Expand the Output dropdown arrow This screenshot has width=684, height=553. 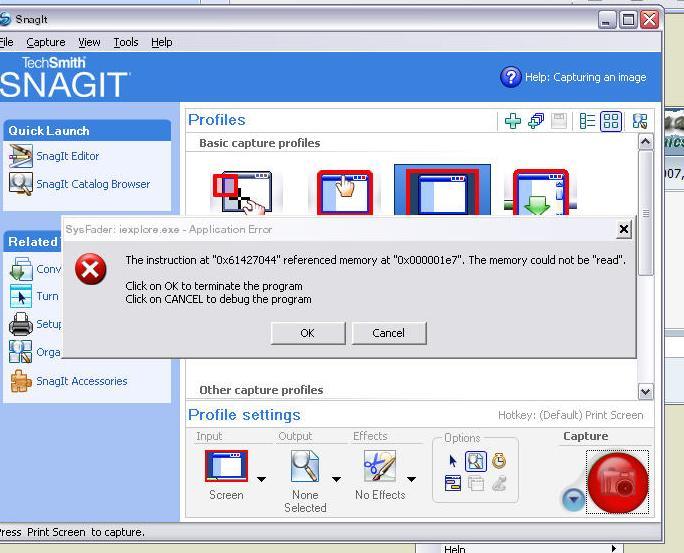(336, 479)
